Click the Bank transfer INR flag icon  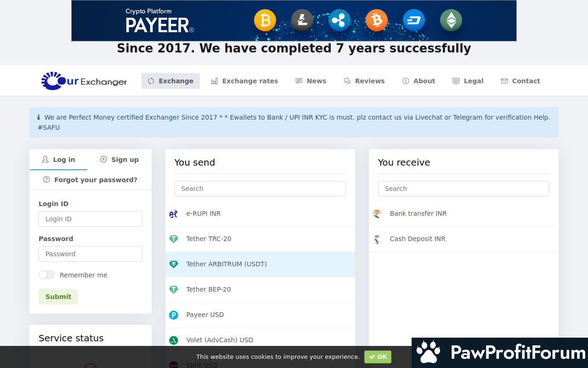click(377, 214)
